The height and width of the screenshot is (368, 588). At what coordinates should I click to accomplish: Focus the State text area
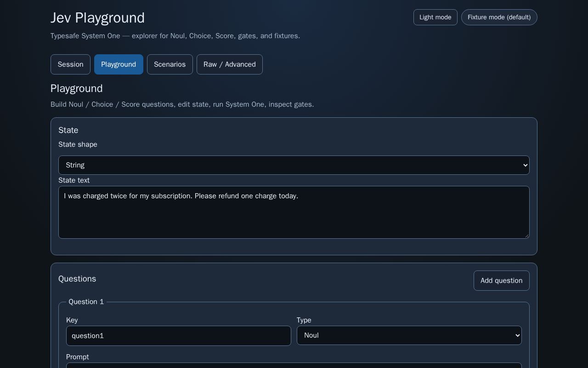click(294, 213)
